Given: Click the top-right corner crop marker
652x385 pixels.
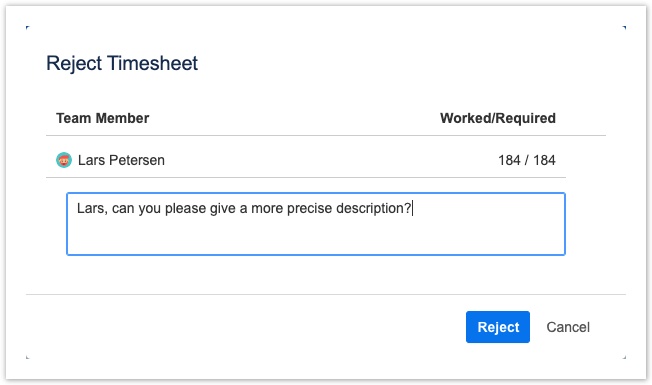Looking at the screenshot, I should 624,27.
